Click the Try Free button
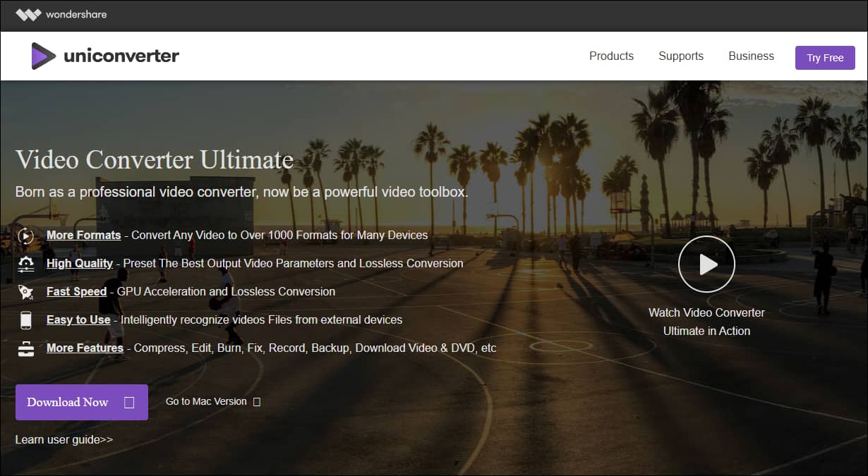868x476 pixels. click(825, 57)
